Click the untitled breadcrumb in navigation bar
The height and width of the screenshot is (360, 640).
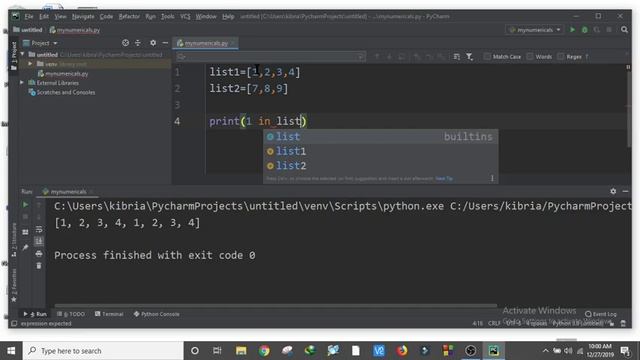click(28, 30)
